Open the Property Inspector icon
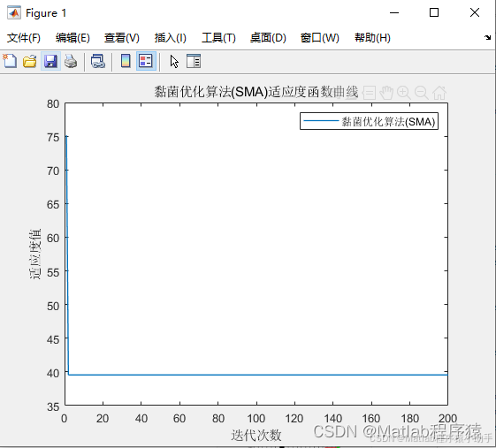Viewport: 496px width, 448px height. point(194,61)
